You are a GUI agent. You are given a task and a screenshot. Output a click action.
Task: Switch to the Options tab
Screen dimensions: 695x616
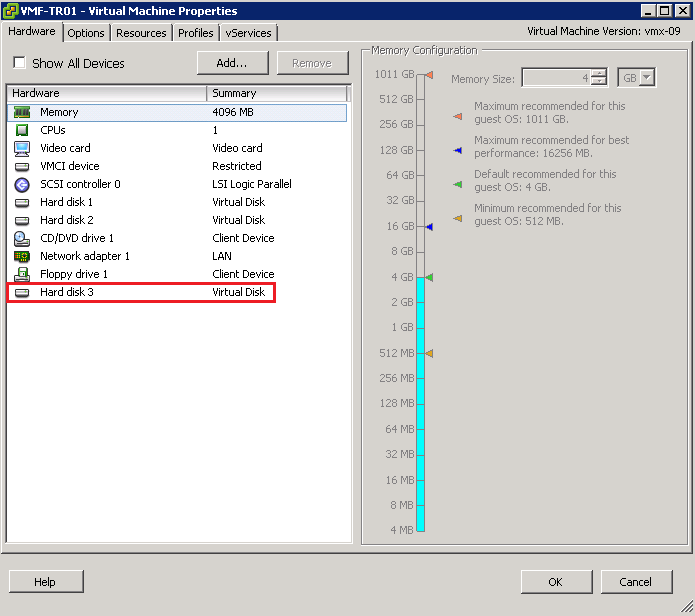point(86,33)
